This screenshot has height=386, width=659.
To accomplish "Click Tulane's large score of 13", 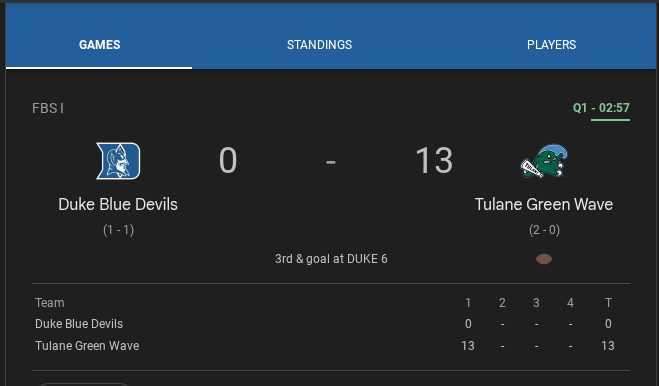I will [x=434, y=160].
